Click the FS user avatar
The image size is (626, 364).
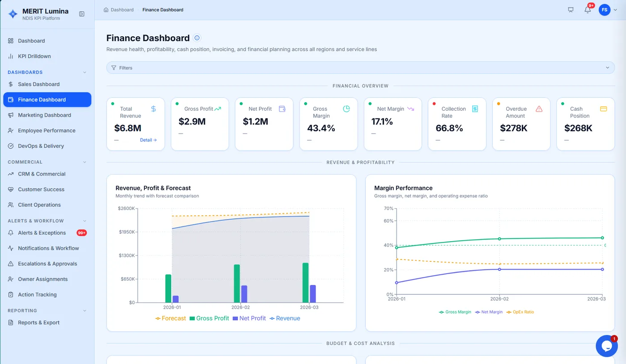[605, 10]
